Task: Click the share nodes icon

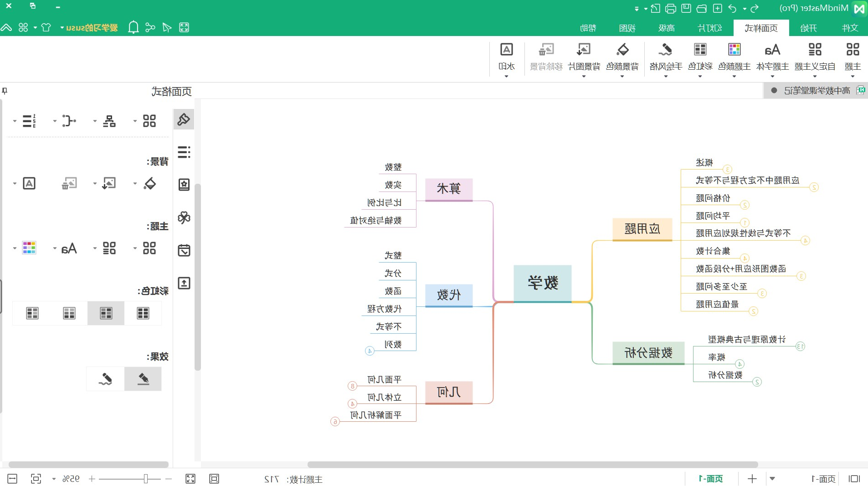Action: 150,27
